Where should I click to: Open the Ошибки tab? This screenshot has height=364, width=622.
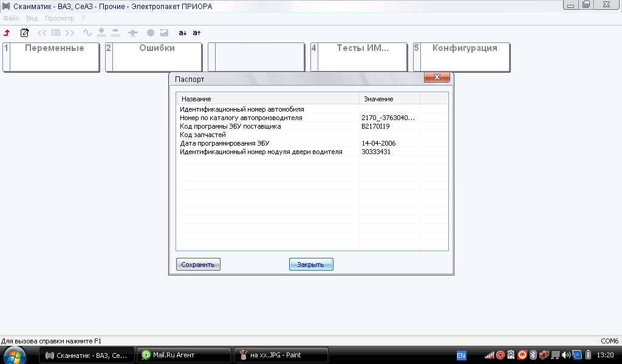(x=154, y=58)
